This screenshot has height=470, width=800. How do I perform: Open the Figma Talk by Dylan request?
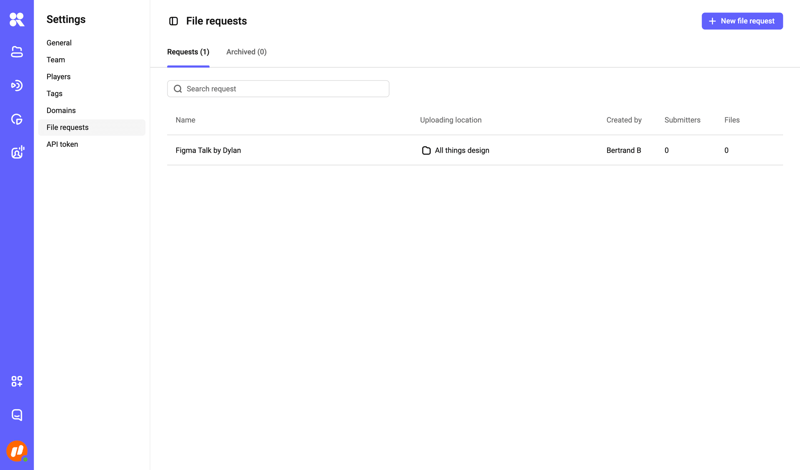pos(208,151)
